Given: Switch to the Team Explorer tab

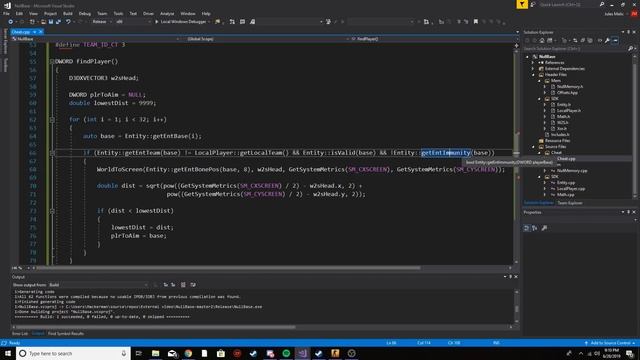Looking at the screenshot, I should coord(570,203).
